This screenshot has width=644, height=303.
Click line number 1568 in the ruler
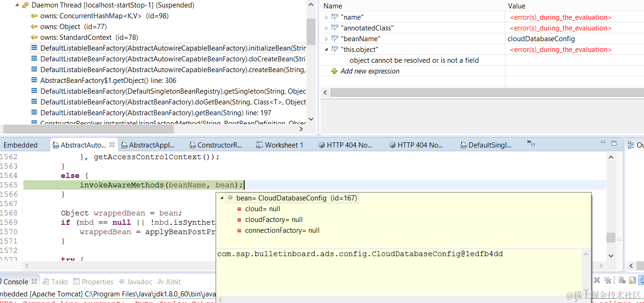(x=9, y=213)
